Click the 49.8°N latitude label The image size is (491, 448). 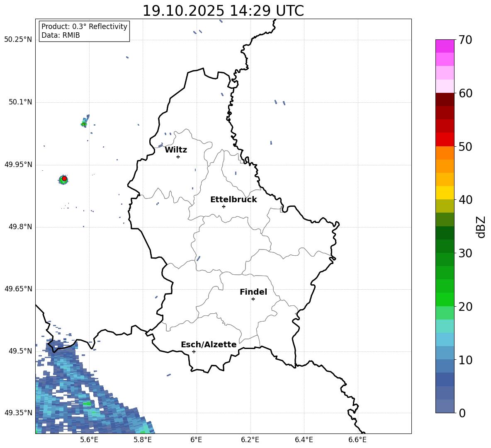click(20, 227)
